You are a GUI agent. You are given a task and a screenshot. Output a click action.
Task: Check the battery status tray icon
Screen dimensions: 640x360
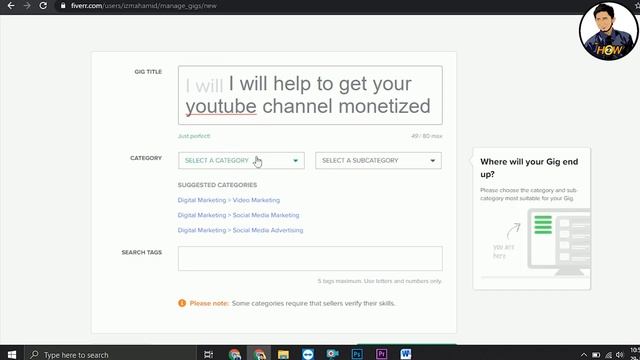(x=596, y=355)
